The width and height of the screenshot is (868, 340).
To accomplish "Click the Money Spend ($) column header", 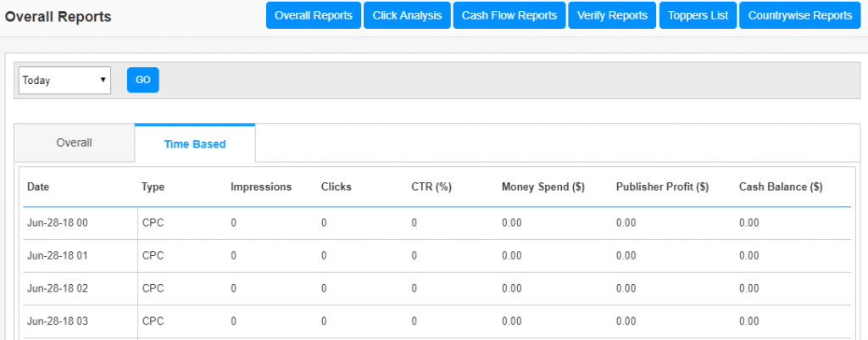I will [543, 187].
